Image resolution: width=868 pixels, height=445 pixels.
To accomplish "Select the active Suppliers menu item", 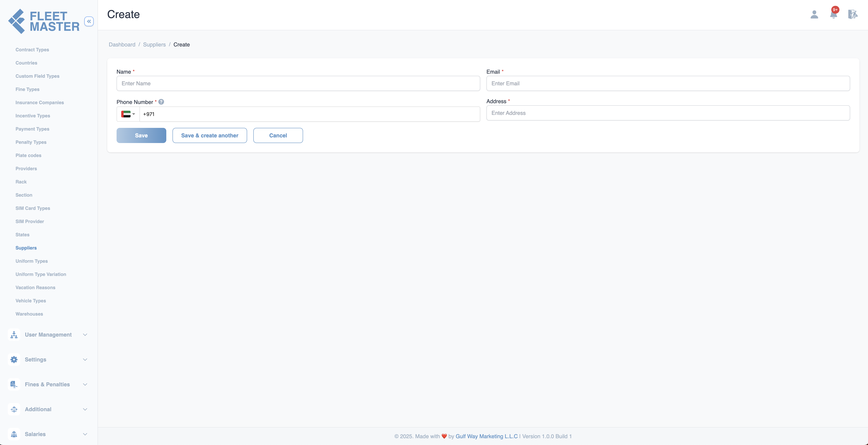I will point(26,248).
